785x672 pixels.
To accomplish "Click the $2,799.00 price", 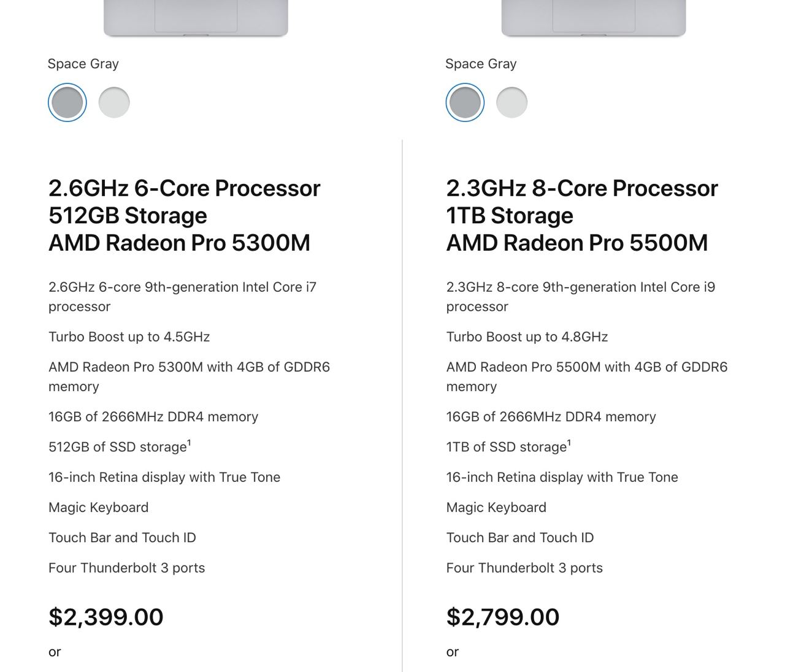I will pyautogui.click(x=503, y=617).
